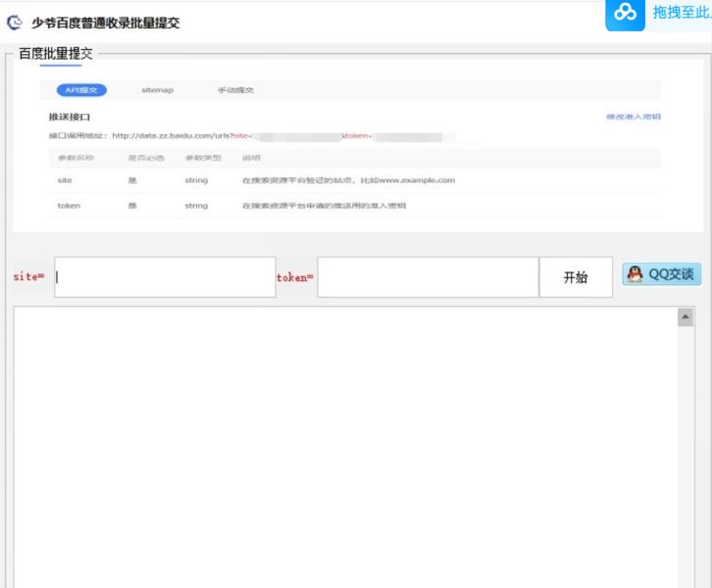Click the 'site' parameter name cell
The height and width of the screenshot is (588, 712).
(x=65, y=180)
